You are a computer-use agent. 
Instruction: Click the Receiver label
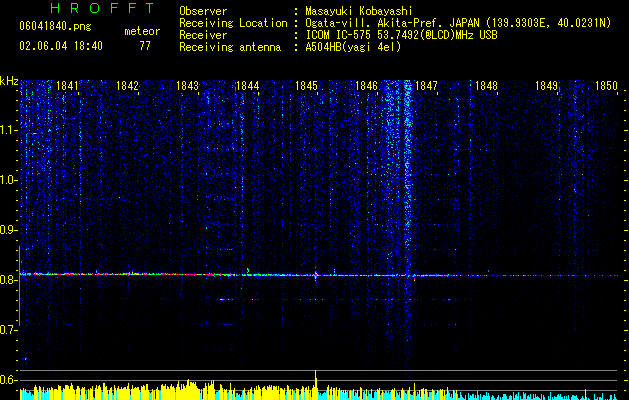(x=203, y=35)
